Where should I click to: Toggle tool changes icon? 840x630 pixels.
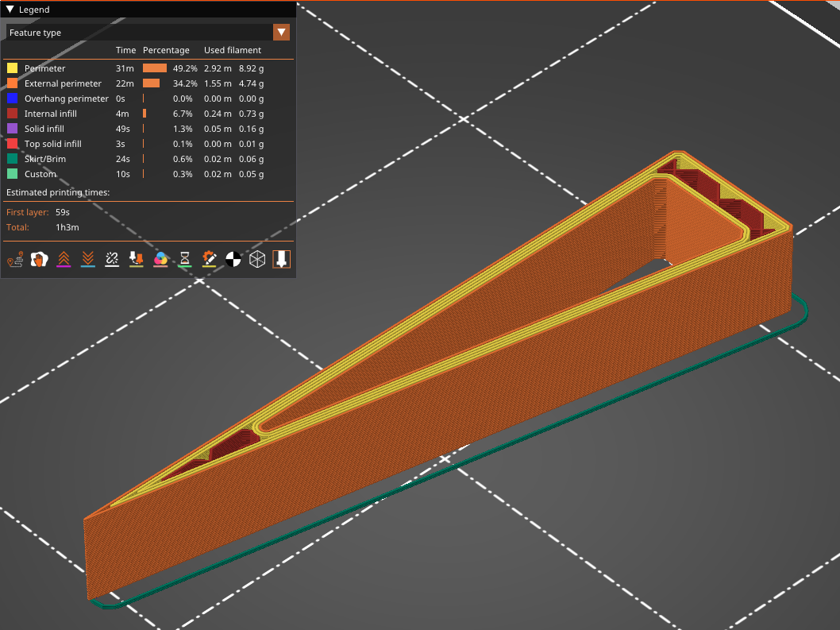[136, 260]
